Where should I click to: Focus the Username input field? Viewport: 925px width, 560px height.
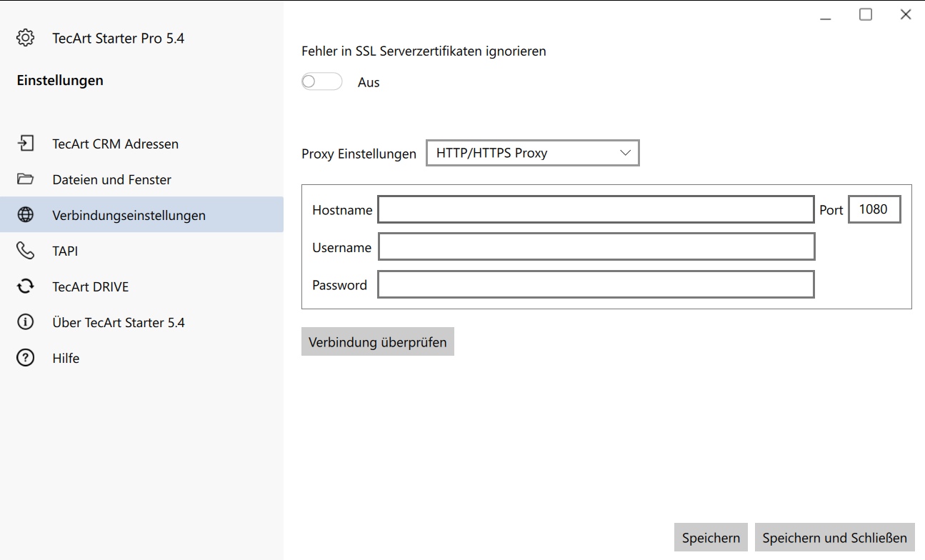coord(596,247)
